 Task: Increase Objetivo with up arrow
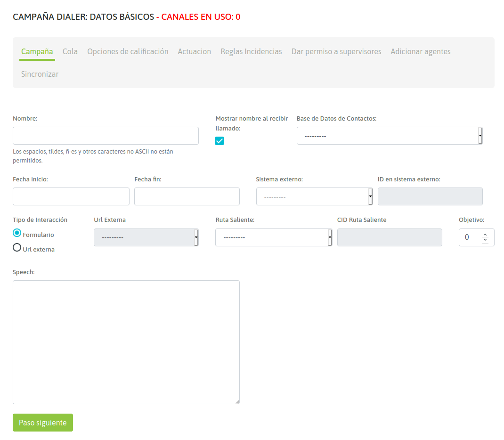pos(485,235)
